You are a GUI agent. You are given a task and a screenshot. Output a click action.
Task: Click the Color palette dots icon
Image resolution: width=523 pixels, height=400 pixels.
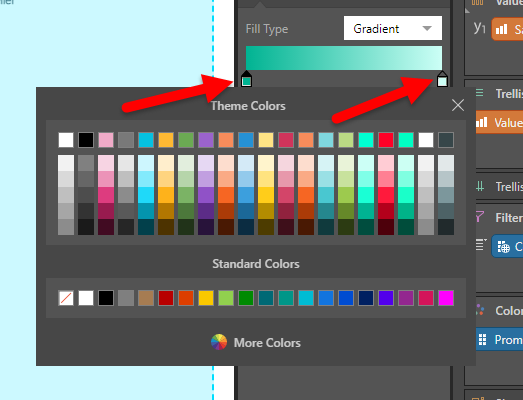click(x=480, y=310)
